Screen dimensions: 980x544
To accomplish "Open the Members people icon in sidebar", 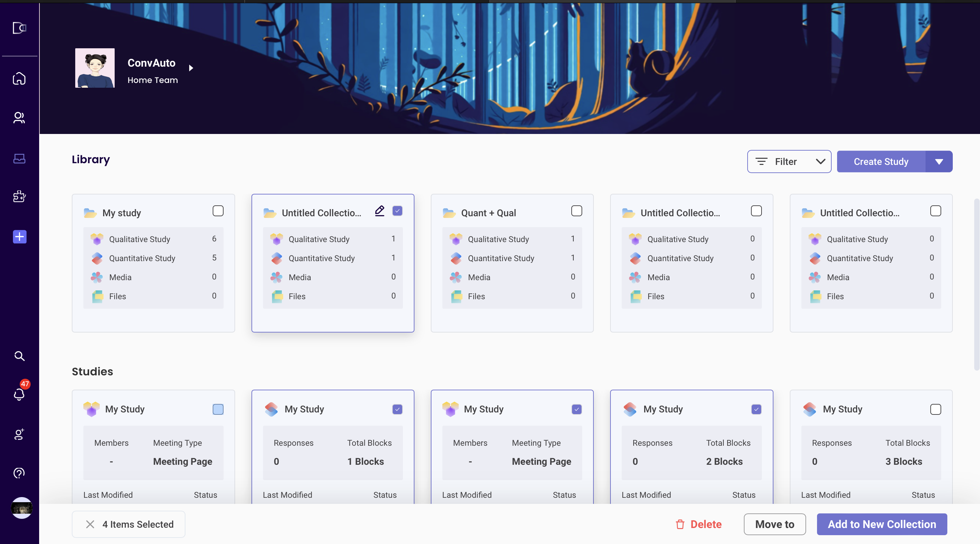I will click(19, 118).
